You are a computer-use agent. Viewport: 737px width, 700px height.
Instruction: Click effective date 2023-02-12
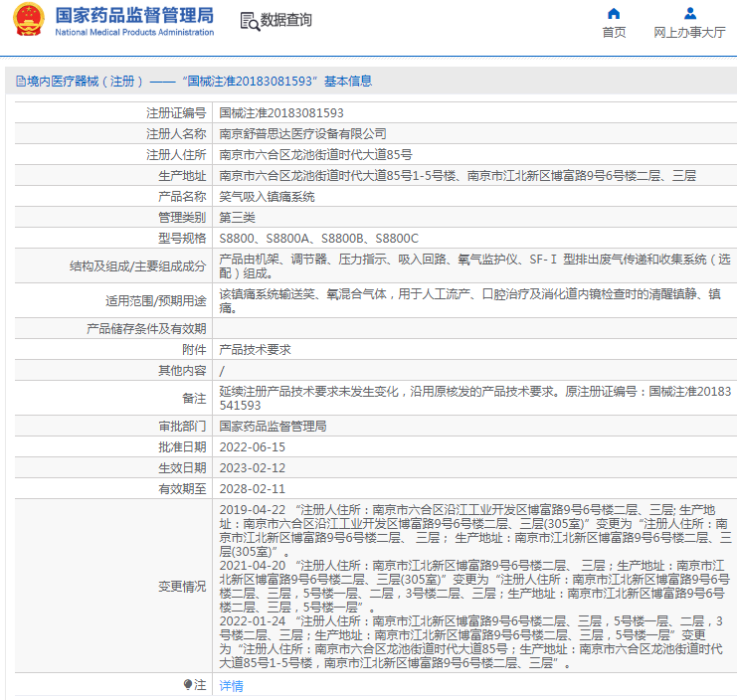(x=253, y=468)
